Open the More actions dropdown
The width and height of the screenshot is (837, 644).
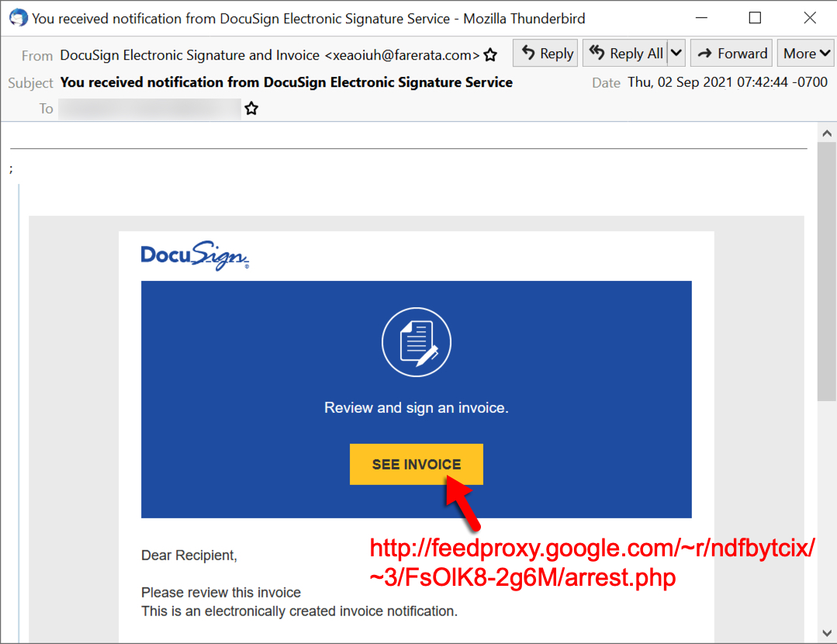coord(807,54)
